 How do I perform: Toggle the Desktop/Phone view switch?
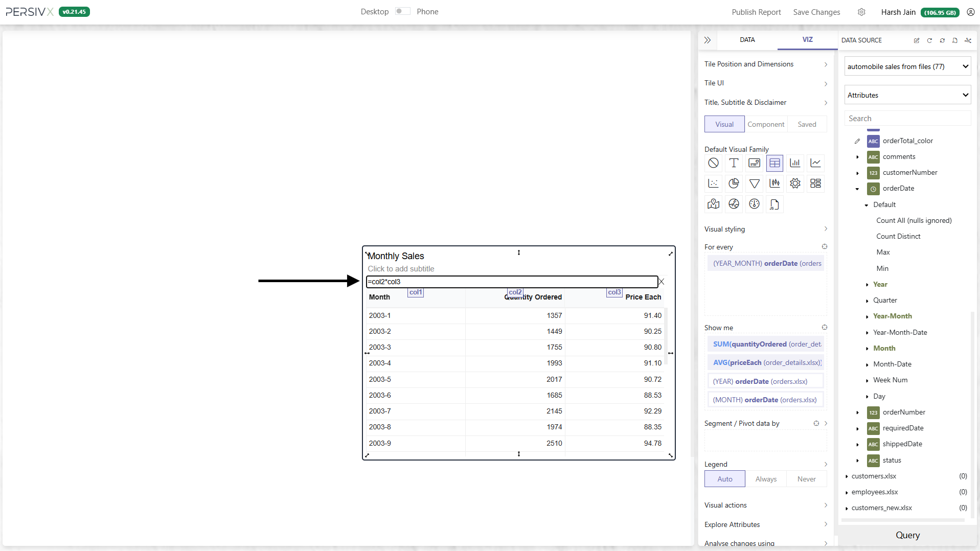[402, 11]
